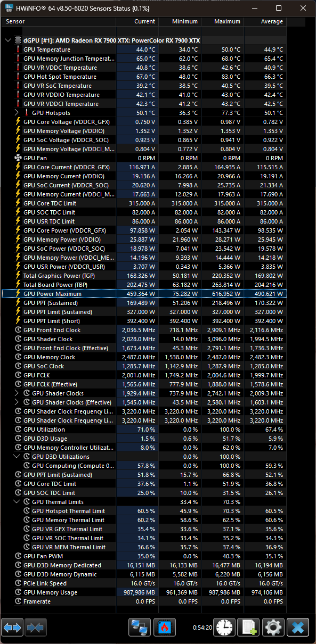The image size is (316, 644).
Task: Click circle icon beside GPU Fan PWM
Action: pos(18,556)
